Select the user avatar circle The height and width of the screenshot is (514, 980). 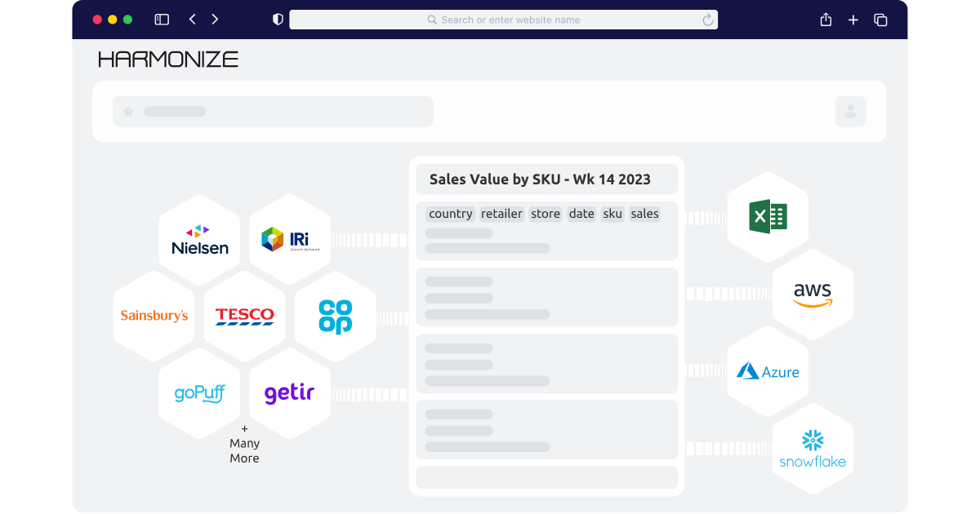coord(850,111)
